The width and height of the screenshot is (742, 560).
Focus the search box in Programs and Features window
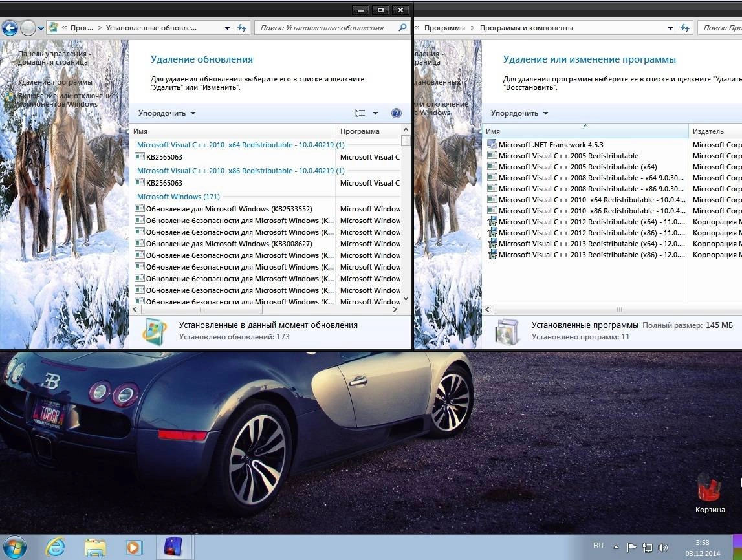pos(720,28)
